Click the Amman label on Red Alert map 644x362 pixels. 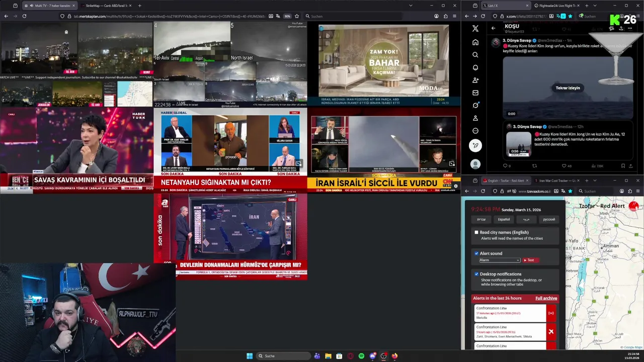pyautogui.click(x=611, y=246)
